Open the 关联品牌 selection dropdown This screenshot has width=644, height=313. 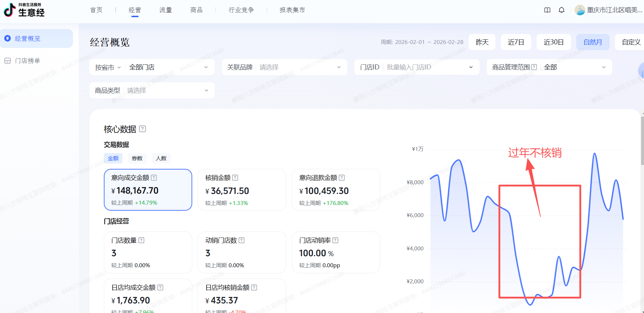[285, 67]
